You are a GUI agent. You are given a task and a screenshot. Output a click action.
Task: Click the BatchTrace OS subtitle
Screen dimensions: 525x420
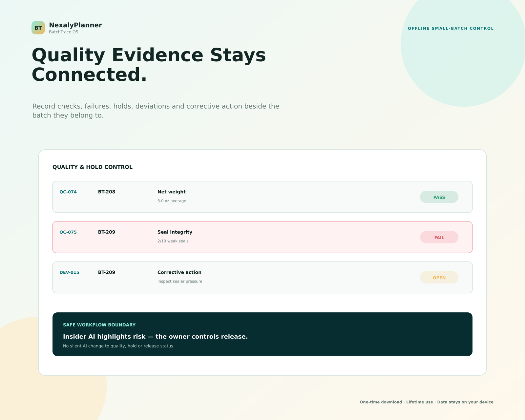(x=64, y=32)
